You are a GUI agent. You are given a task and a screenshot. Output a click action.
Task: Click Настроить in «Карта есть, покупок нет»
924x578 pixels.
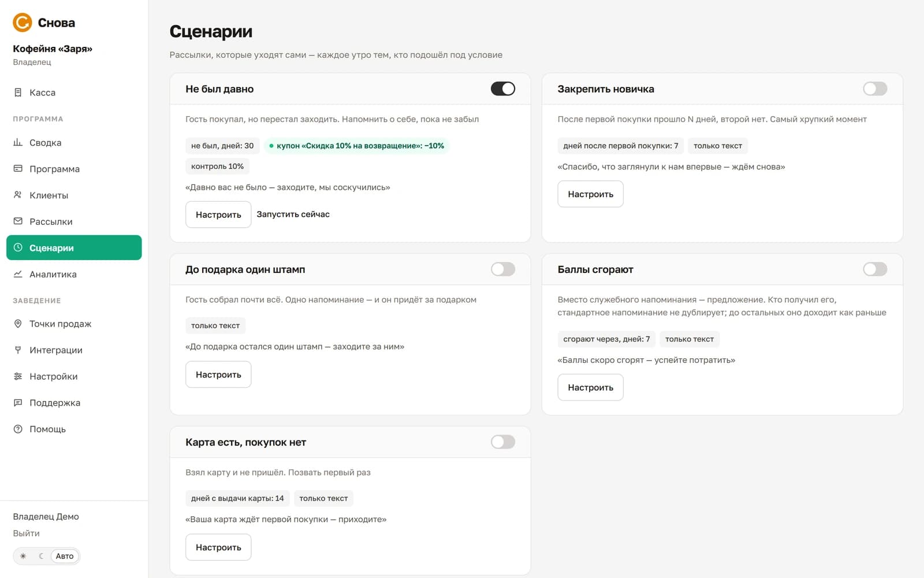(x=218, y=547)
